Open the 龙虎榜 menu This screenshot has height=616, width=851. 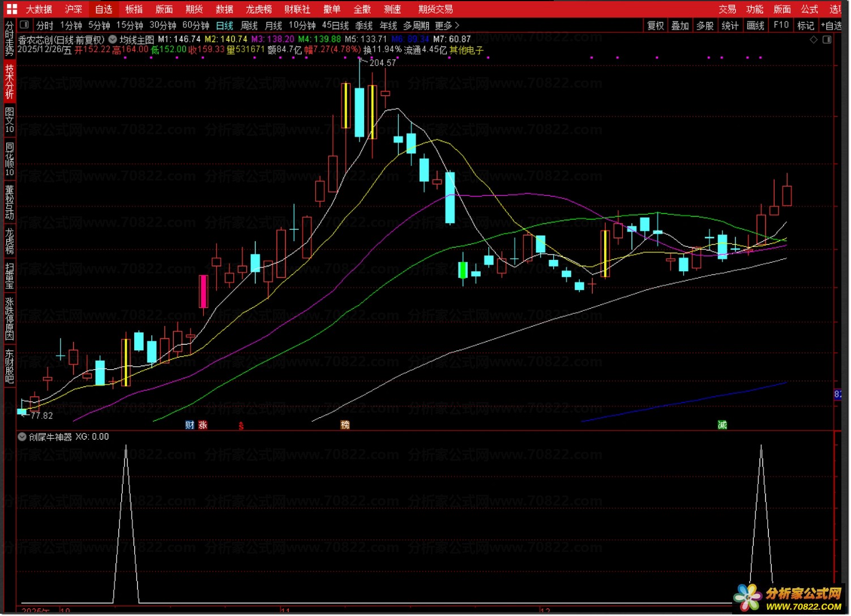[259, 9]
